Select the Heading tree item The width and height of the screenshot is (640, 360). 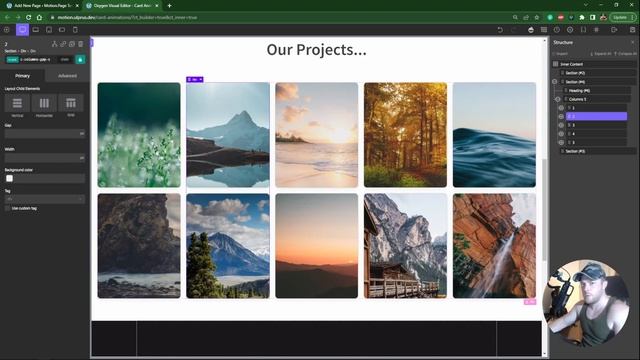(x=598, y=91)
